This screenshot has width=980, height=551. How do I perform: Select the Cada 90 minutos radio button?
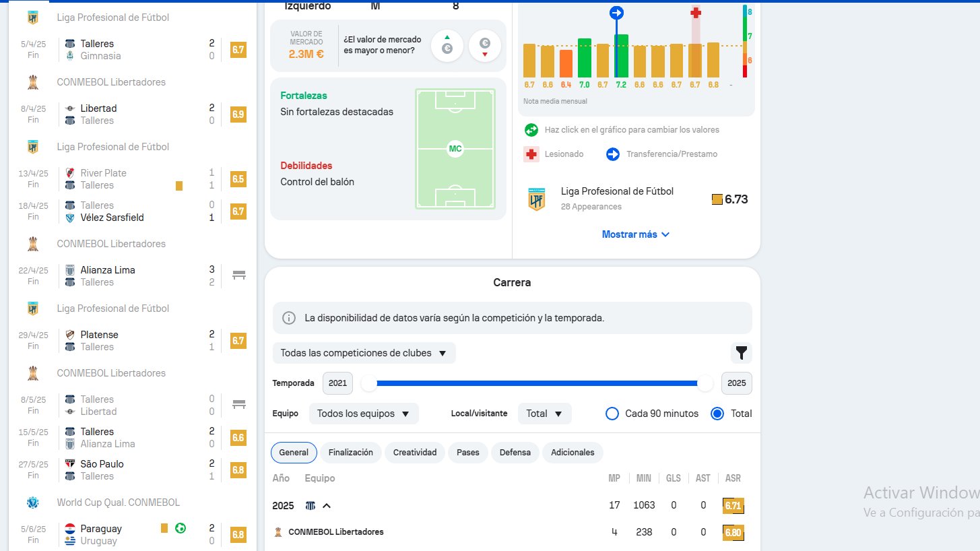[612, 414]
